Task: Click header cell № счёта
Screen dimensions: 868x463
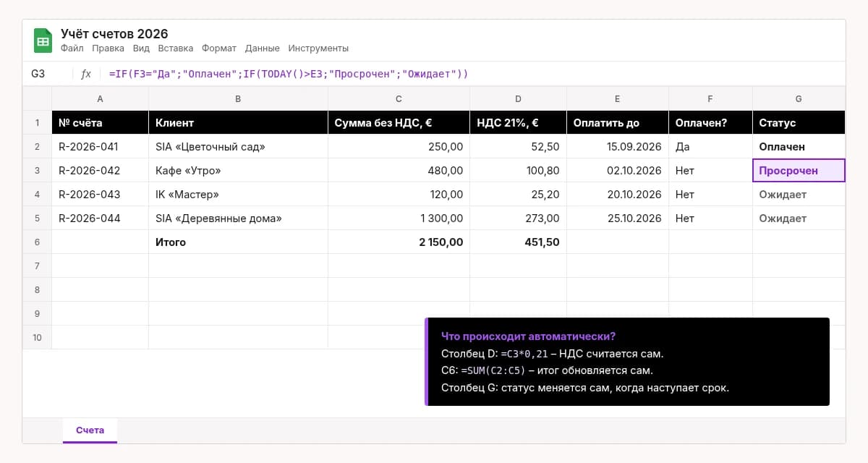Action: [100, 123]
